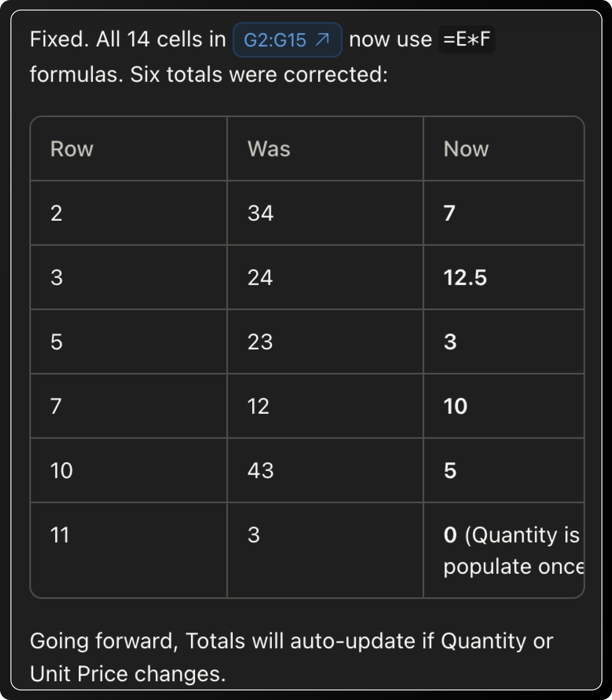Image resolution: width=612 pixels, height=700 pixels.
Task: Click the Was value 3 for row 11
Action: pyautogui.click(x=254, y=535)
